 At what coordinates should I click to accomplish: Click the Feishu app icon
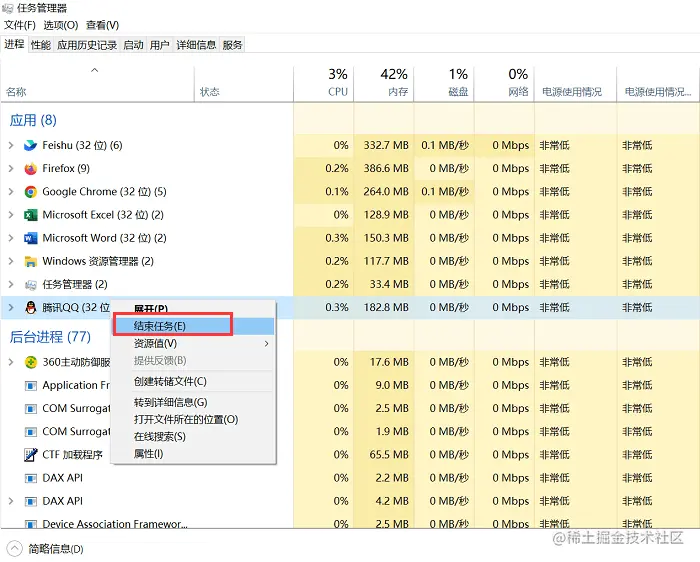30,146
